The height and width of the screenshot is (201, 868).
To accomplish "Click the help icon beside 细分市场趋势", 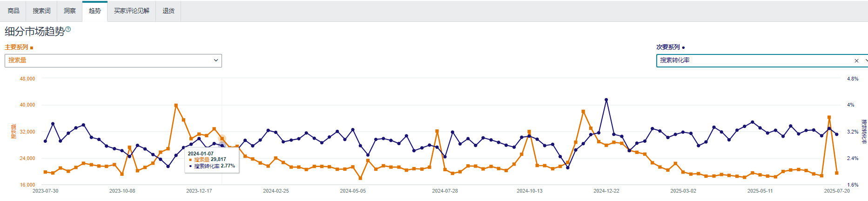I will [68, 29].
